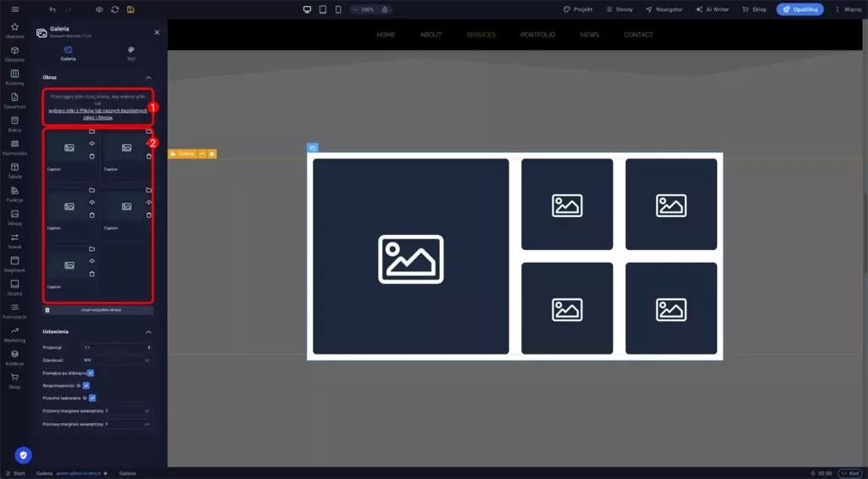This screenshot has height=479, width=868.
Task: Uncheck the Powiększ po kliknięciu checkbox
Action: pyautogui.click(x=91, y=372)
